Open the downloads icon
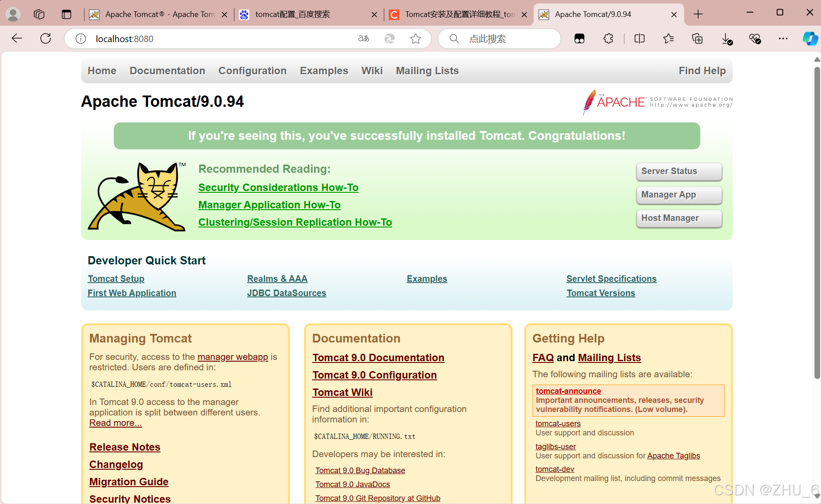 tap(727, 39)
